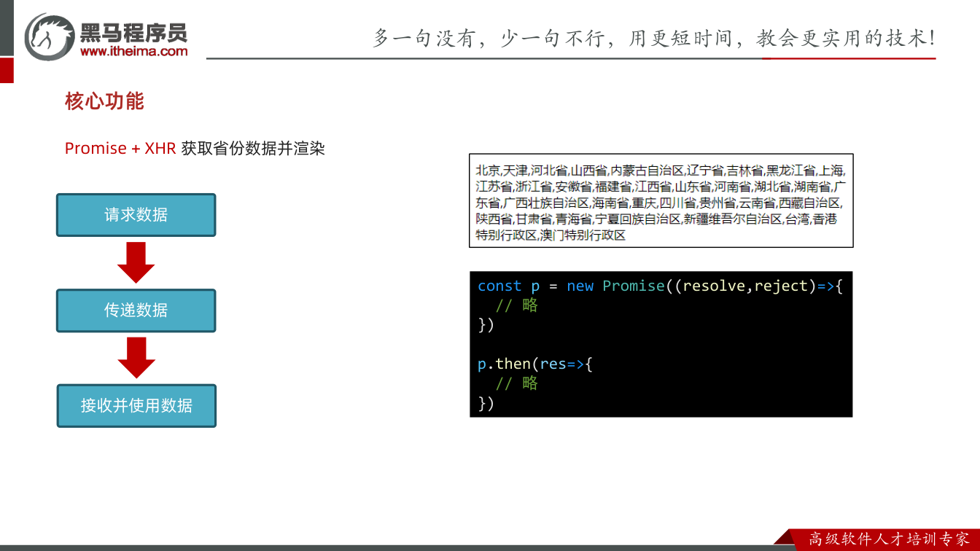This screenshot has width=980, height=551.
Task: Click 广西壮族自治区 in the province list
Action: click(x=546, y=203)
